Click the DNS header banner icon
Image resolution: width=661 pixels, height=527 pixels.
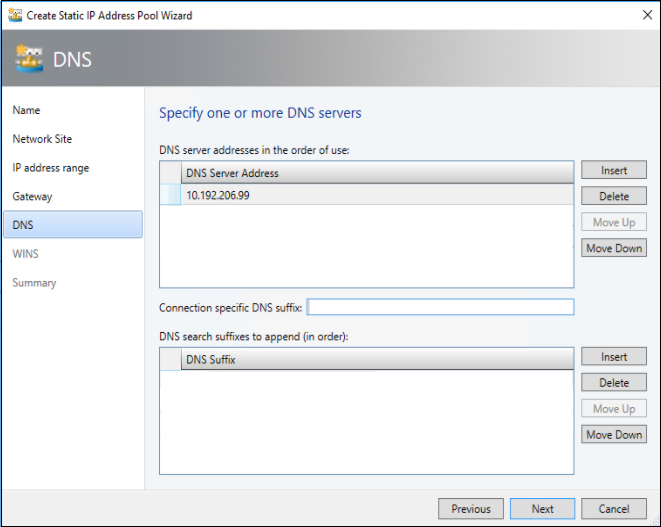point(29,59)
